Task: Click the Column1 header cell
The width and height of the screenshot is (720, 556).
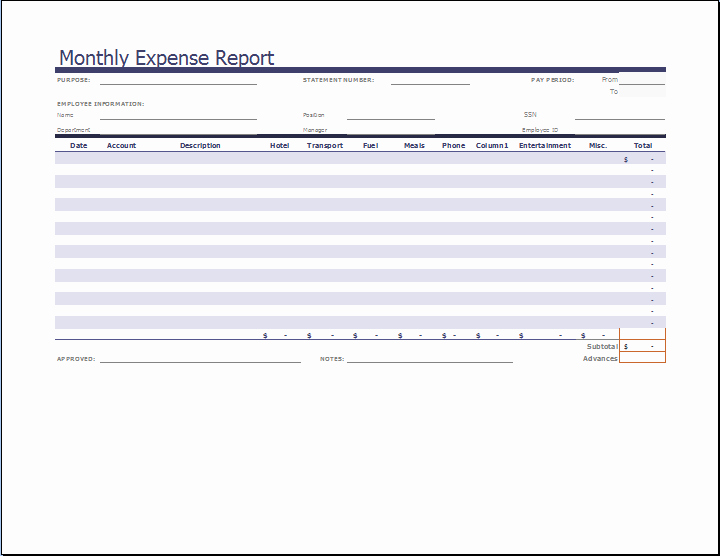Action: (492, 146)
